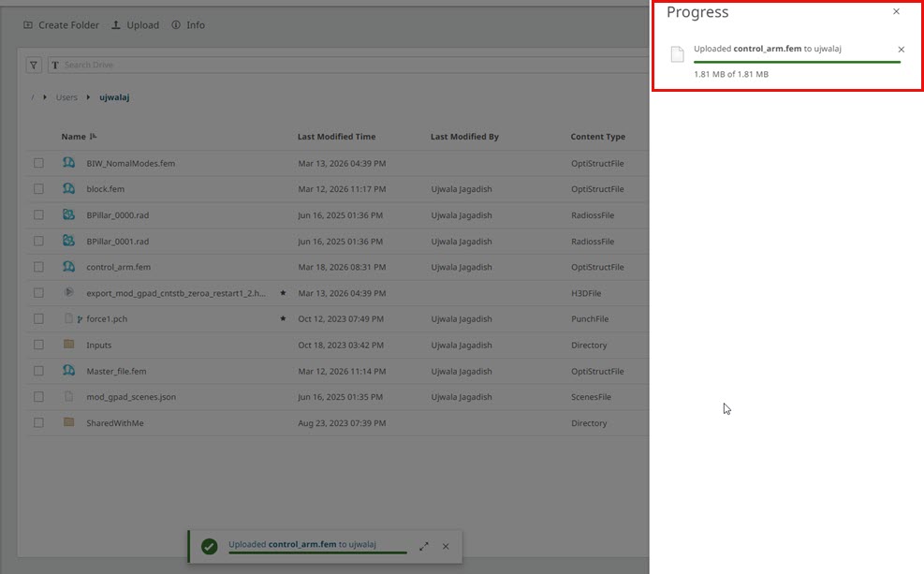Image resolution: width=924 pixels, height=574 pixels.
Task: Close the Progress panel
Action: coord(896,12)
